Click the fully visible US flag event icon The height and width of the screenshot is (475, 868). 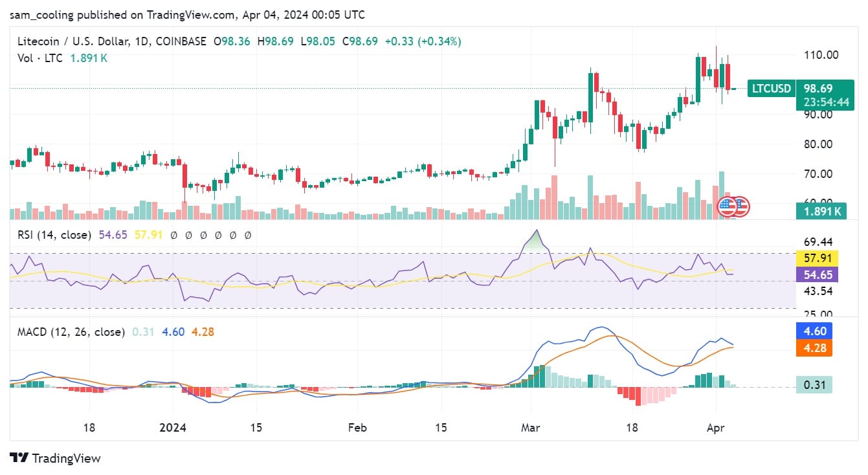pyautogui.click(x=727, y=207)
